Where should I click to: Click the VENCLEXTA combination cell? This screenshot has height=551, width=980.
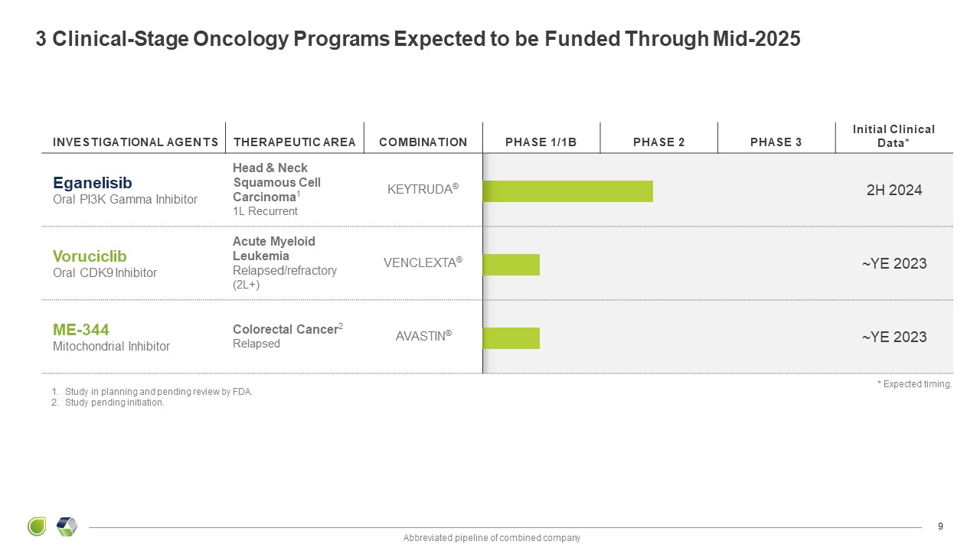coord(423,263)
